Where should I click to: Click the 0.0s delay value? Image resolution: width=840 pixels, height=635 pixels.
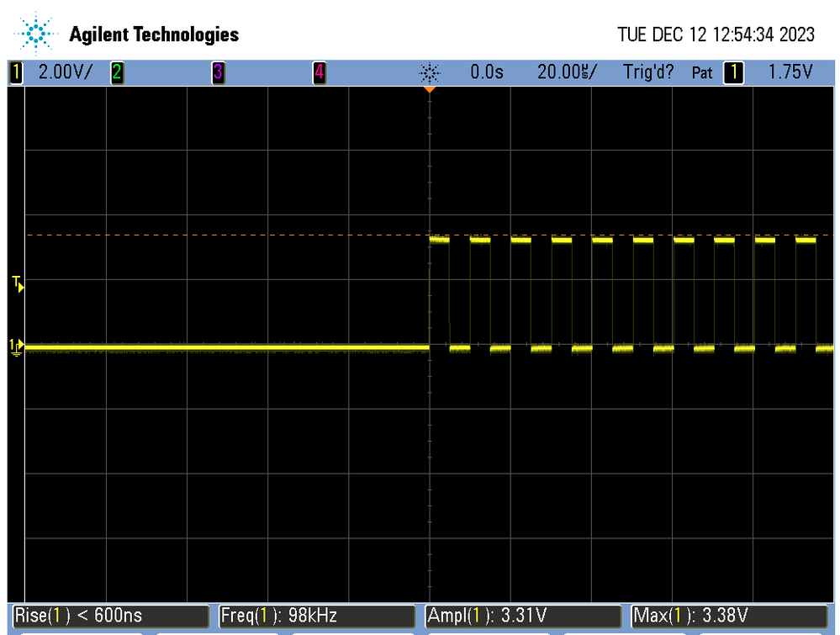(x=487, y=72)
